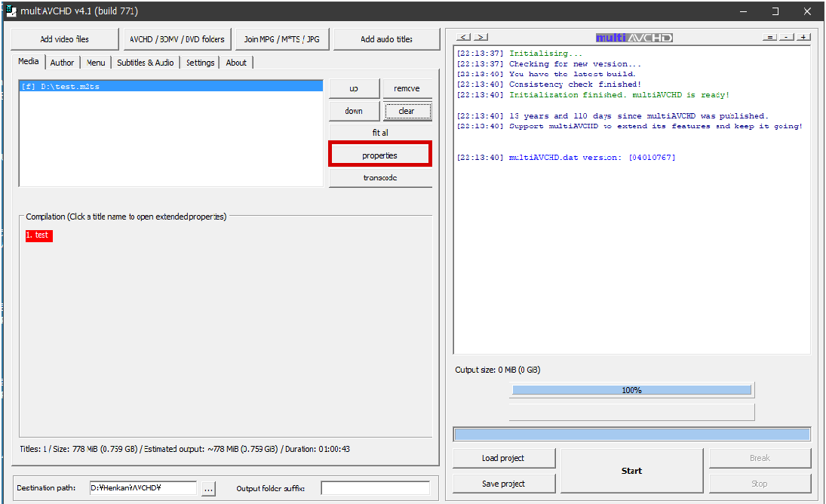The width and height of the screenshot is (826, 504).
Task: Move the selected file down
Action: 354,111
